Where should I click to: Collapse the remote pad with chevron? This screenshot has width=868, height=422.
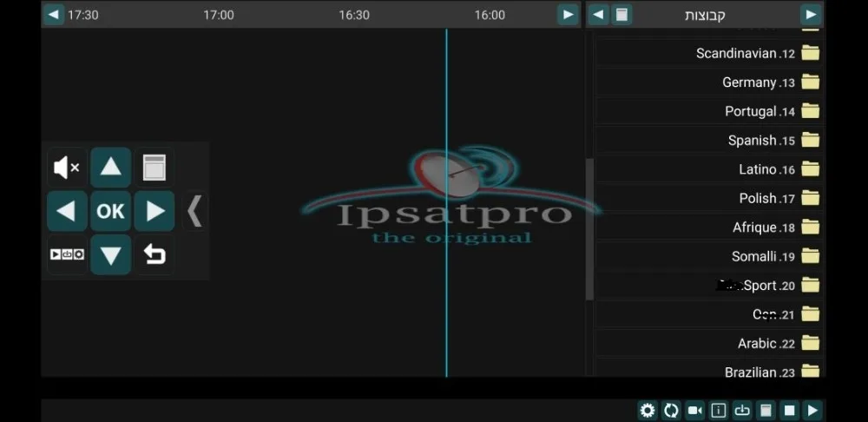tap(194, 211)
